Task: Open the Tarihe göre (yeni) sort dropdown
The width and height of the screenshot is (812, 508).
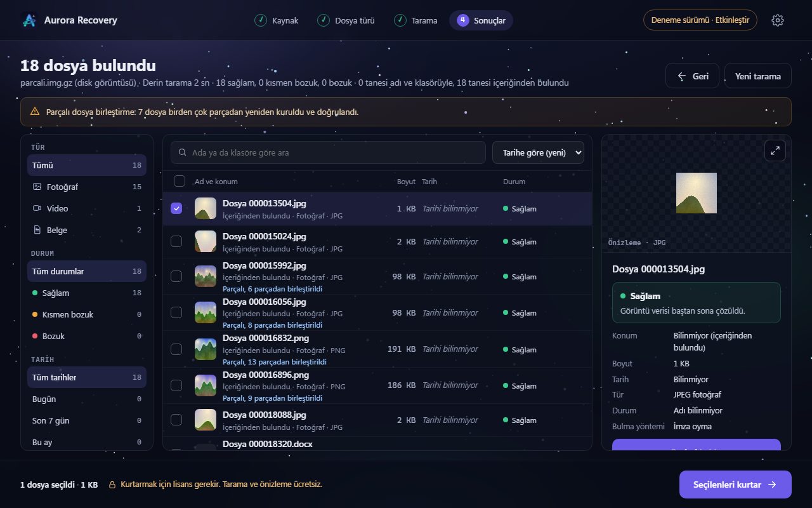Action: tap(538, 152)
